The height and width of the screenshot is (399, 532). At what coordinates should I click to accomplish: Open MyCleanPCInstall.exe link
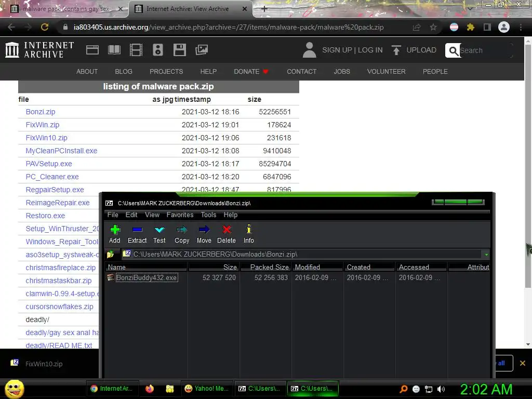coord(61,151)
